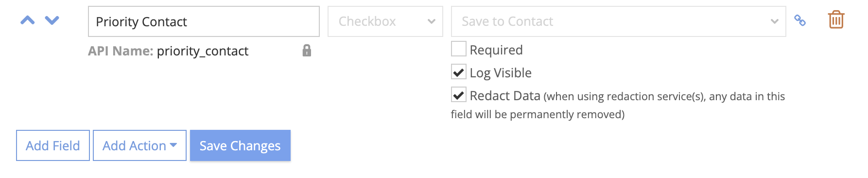868x178 pixels.
Task: Click the Add Field button
Action: [53, 145]
